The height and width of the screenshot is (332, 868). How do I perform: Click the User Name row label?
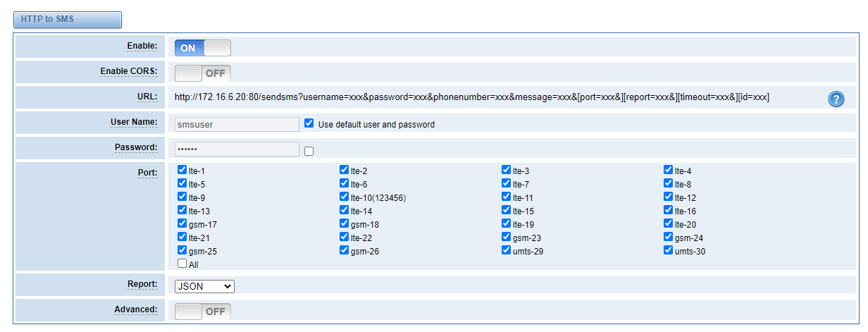pos(134,122)
